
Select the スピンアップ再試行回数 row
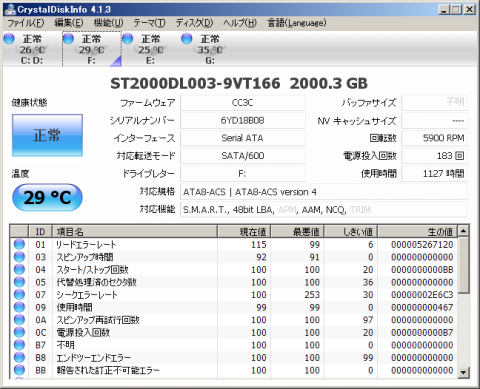(234, 320)
